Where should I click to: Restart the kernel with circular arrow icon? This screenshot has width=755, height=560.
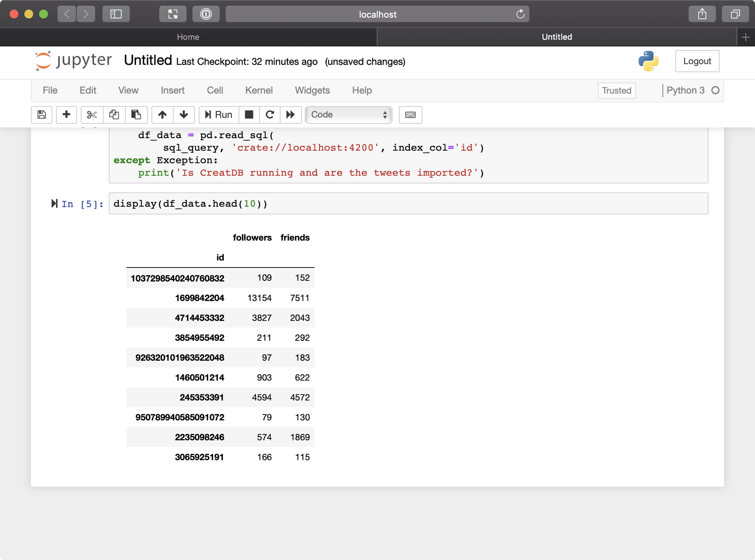[270, 115]
